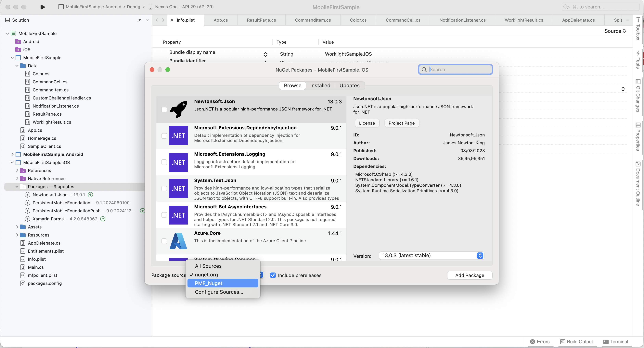
Task: Click update arrow icon next to Newtonsoft.Json
Action: click(x=91, y=195)
